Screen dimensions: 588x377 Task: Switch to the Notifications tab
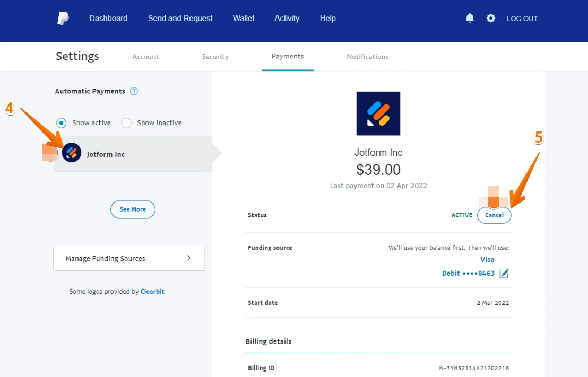[367, 56]
